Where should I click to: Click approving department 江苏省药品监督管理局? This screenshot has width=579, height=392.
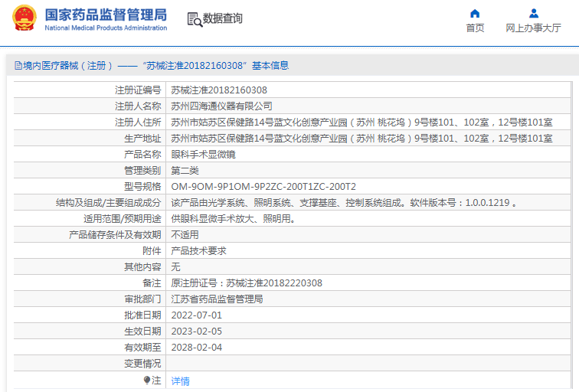click(217, 299)
